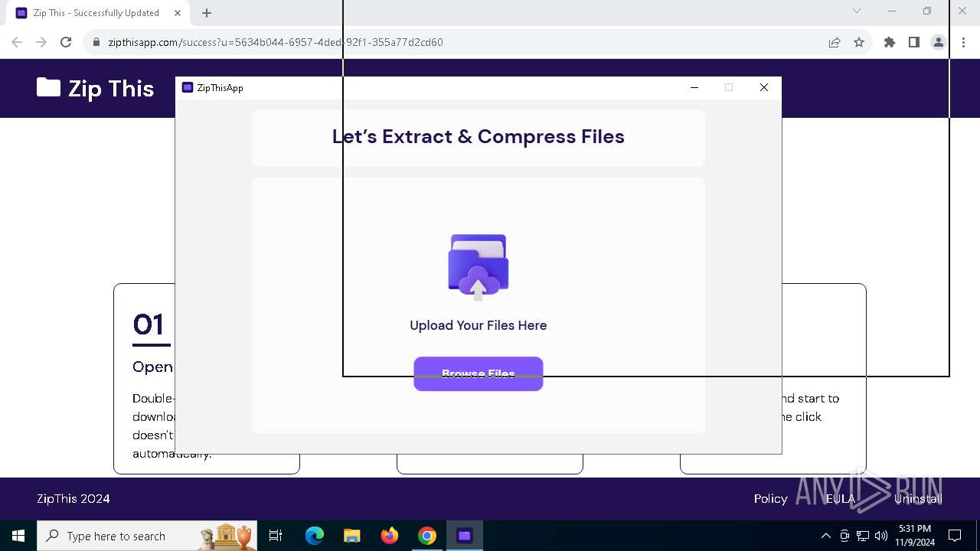The height and width of the screenshot is (551, 980).
Task: Close the ZipThisApp window
Action: click(763, 87)
